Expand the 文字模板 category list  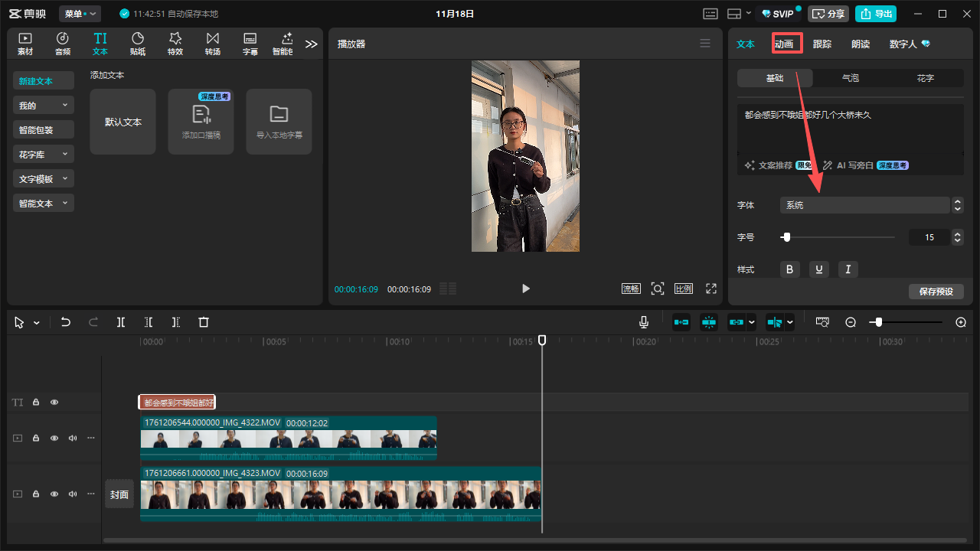[x=44, y=179]
